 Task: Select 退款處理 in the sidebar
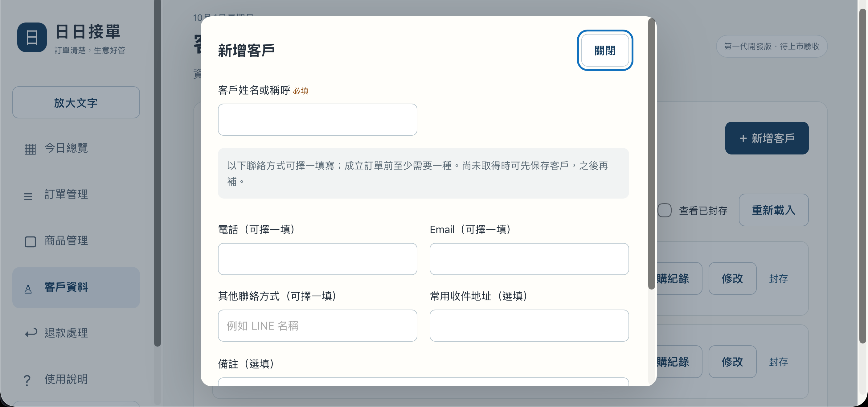click(76, 333)
